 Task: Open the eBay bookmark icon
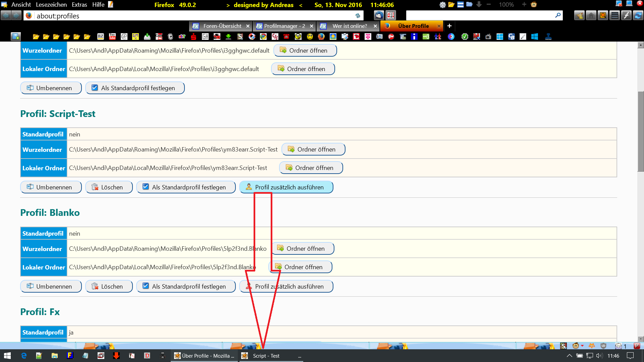click(x=182, y=37)
